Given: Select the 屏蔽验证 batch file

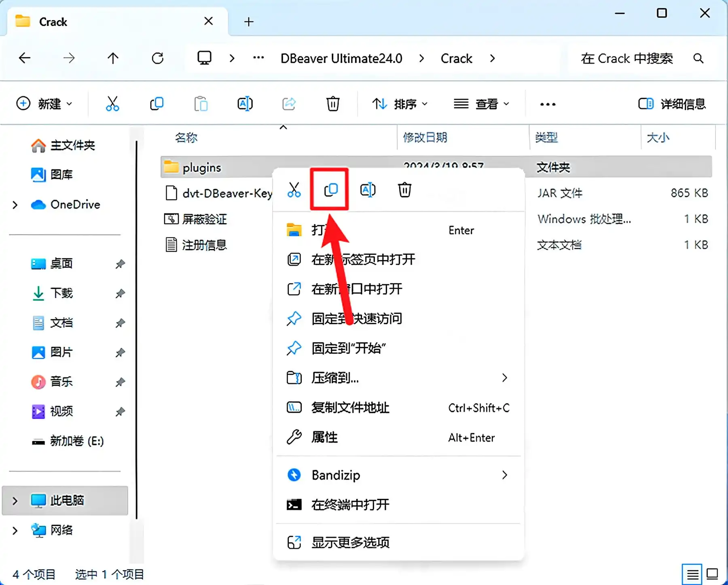Looking at the screenshot, I should 196,219.
